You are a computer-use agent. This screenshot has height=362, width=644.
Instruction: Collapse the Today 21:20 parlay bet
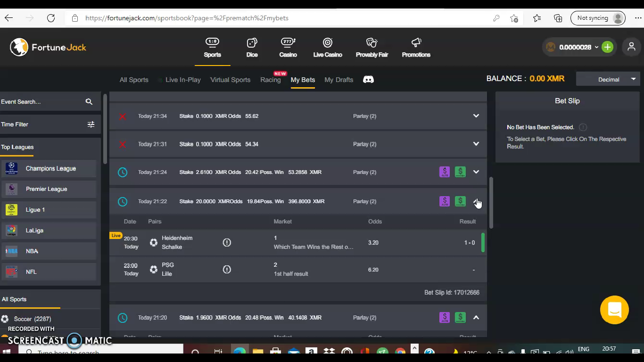[x=476, y=318]
